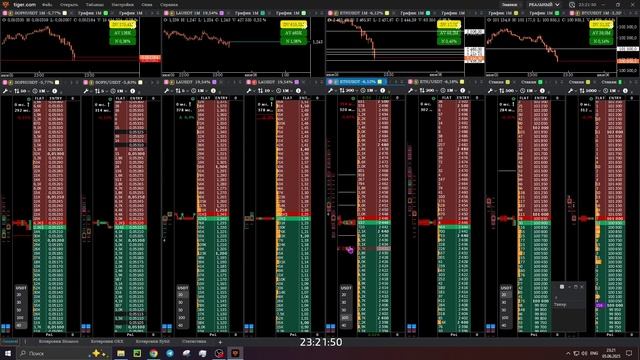Expand the РЕАЛЬНЫЙ account mode dropdown
The image size is (640, 360).
point(544,4)
